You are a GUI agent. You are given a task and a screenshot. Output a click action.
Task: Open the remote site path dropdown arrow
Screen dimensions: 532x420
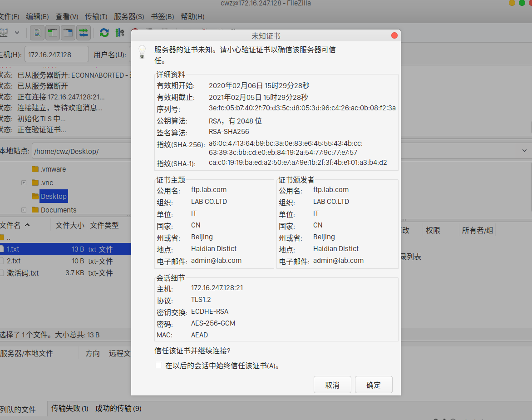[x=524, y=151]
